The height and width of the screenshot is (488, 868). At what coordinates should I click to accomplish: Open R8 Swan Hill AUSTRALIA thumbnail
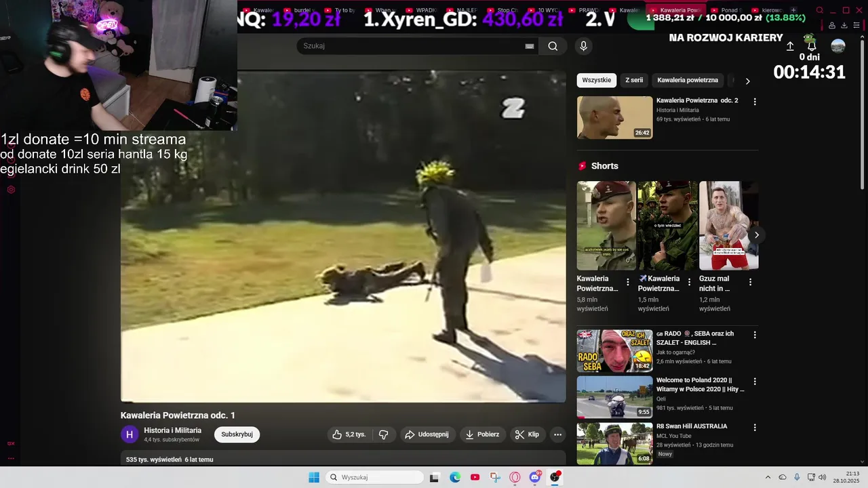pyautogui.click(x=615, y=443)
